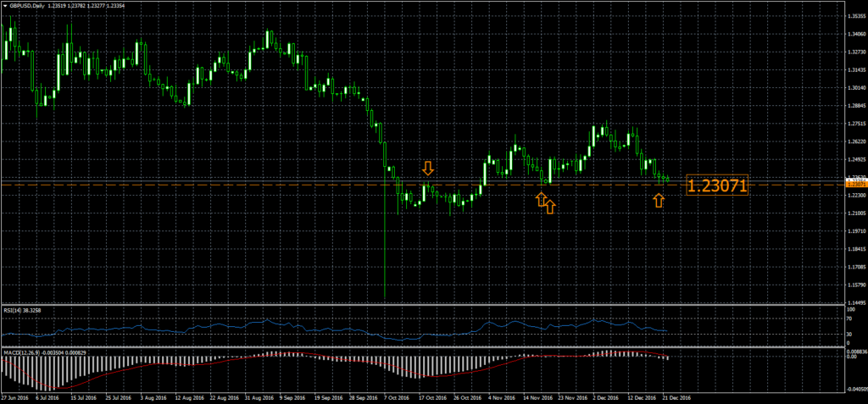The image size is (868, 404).
Task: Click the small triangle beside GBPUSD,Daily title
Action: click(4, 5)
